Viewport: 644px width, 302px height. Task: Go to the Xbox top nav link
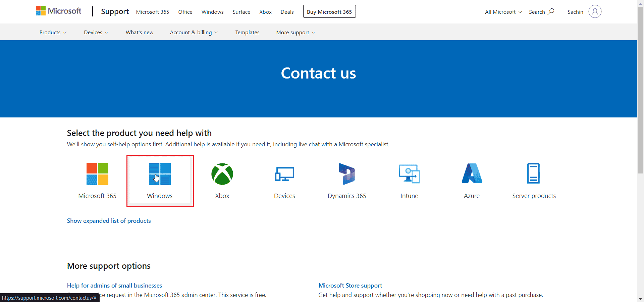[x=265, y=12]
